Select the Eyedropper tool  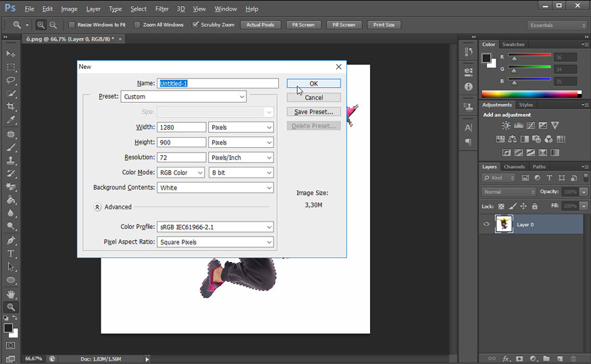pyautogui.click(x=11, y=120)
